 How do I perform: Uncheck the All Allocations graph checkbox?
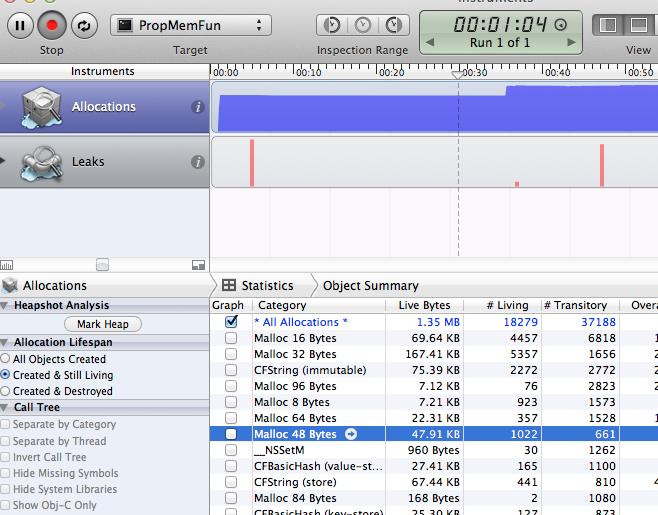coord(232,322)
